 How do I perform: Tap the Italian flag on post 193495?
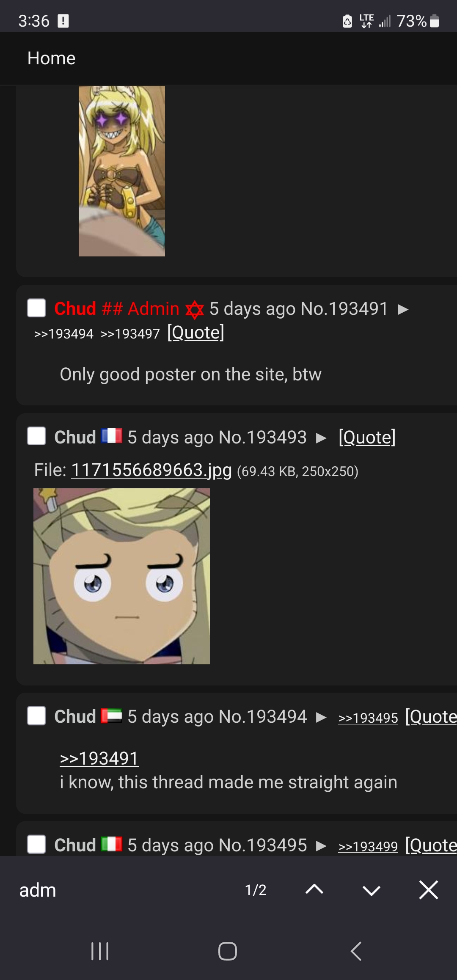click(112, 844)
